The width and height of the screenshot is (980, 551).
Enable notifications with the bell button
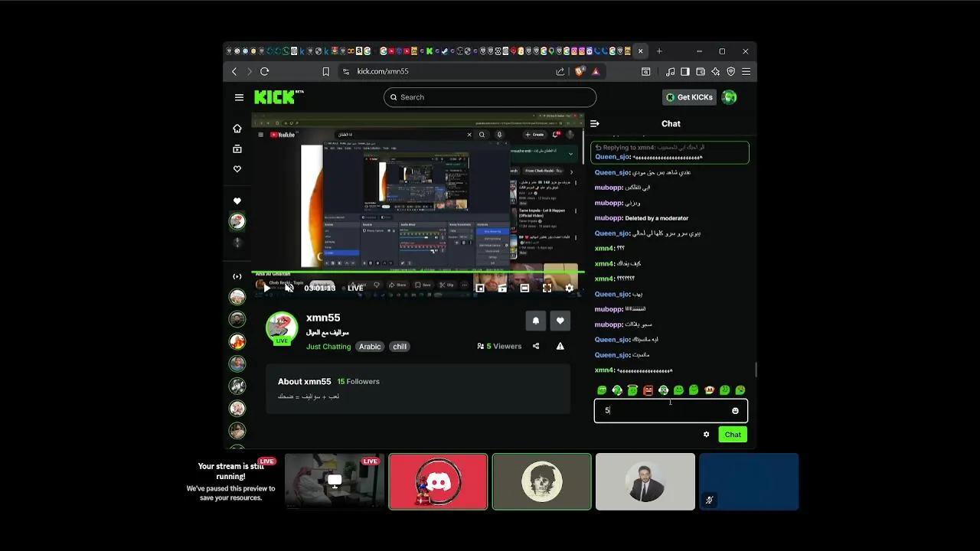[536, 321]
